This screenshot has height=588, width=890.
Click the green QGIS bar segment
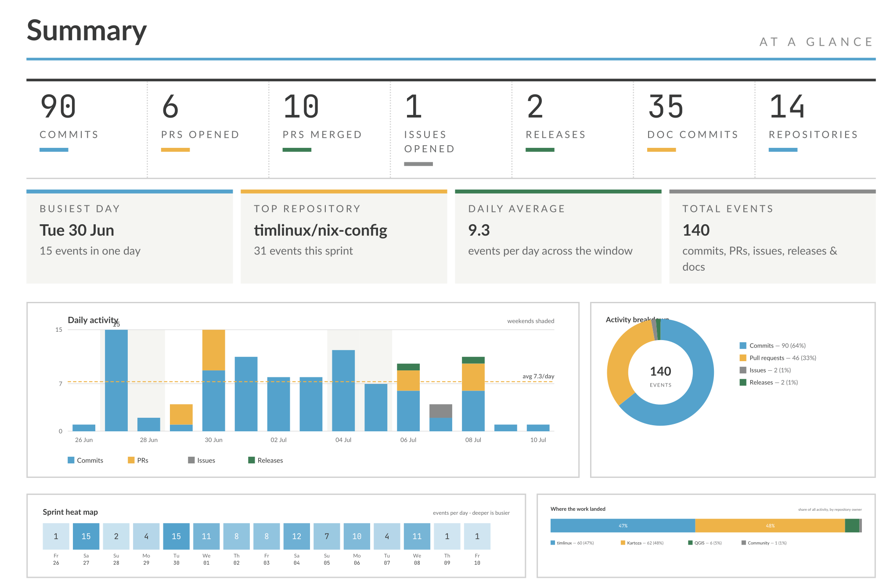pyautogui.click(x=852, y=526)
